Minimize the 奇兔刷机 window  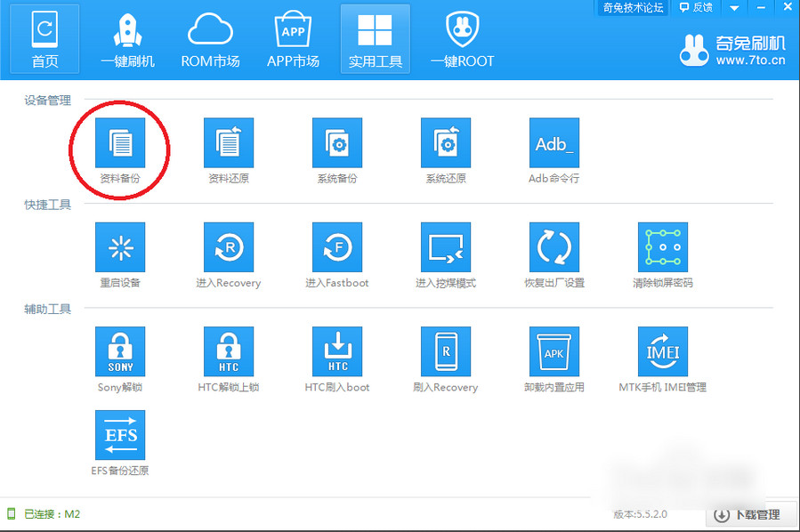click(761, 8)
